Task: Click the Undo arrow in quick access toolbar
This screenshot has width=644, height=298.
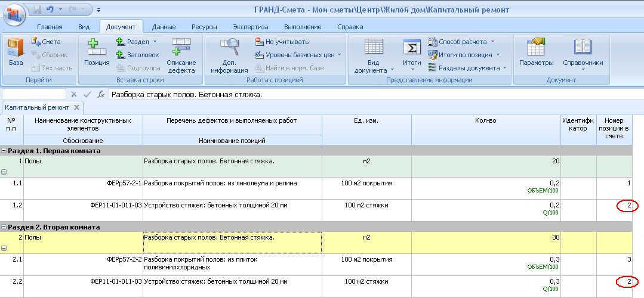Action: pos(50,9)
